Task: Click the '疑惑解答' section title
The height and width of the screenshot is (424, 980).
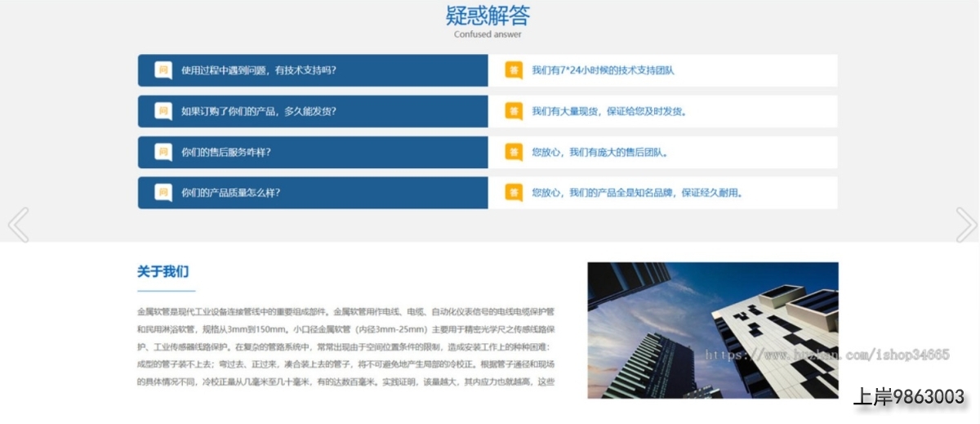Action: 488,16
